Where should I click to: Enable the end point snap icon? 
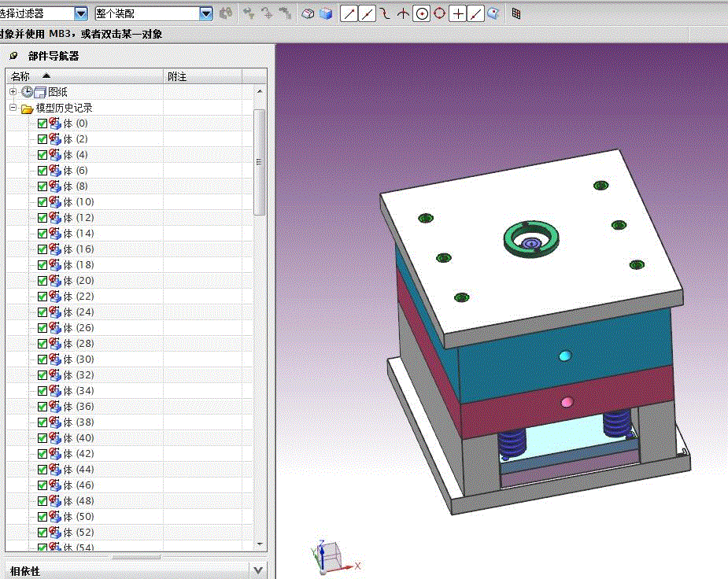(349, 14)
